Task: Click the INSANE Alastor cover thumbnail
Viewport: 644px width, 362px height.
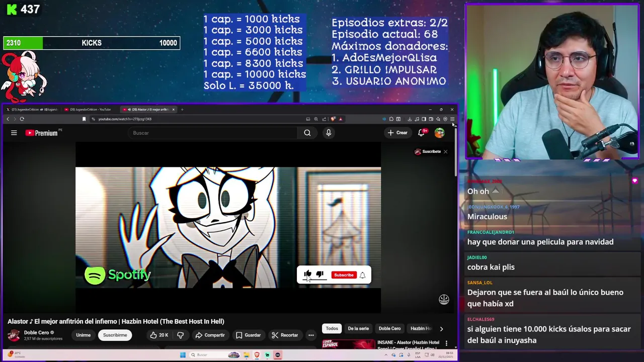Action: (348, 344)
